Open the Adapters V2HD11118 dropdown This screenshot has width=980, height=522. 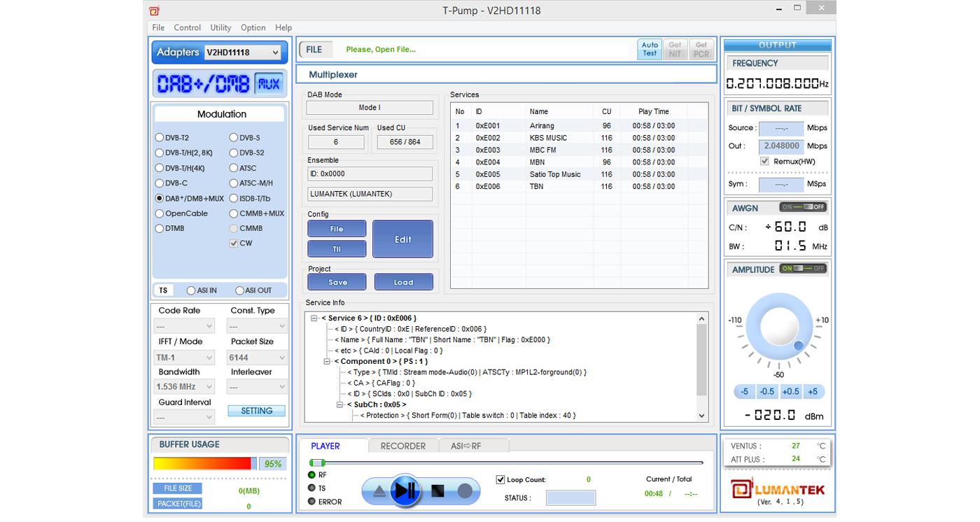[243, 52]
